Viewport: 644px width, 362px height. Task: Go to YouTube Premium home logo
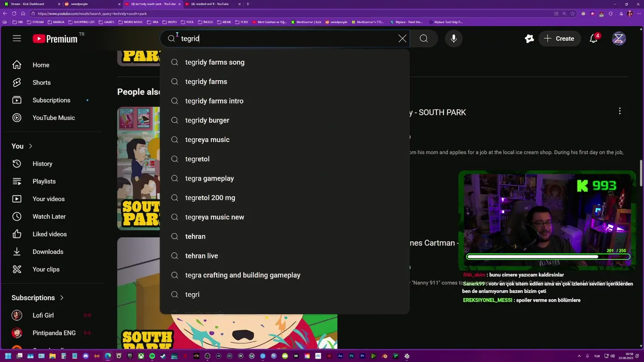tap(55, 39)
